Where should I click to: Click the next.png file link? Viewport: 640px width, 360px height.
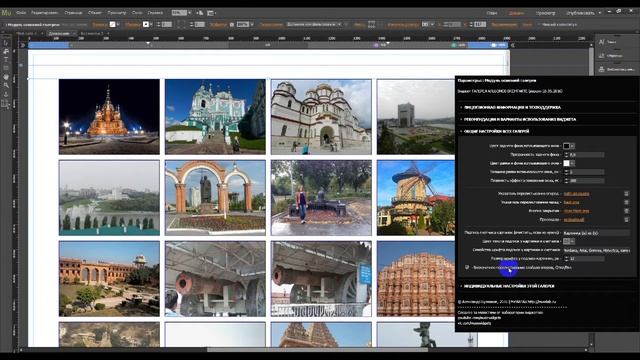click(576, 193)
